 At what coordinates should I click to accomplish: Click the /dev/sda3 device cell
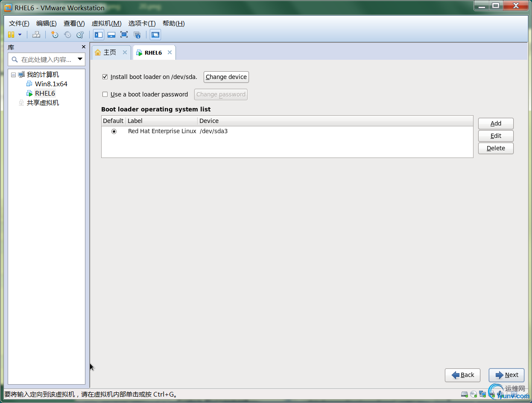point(213,131)
